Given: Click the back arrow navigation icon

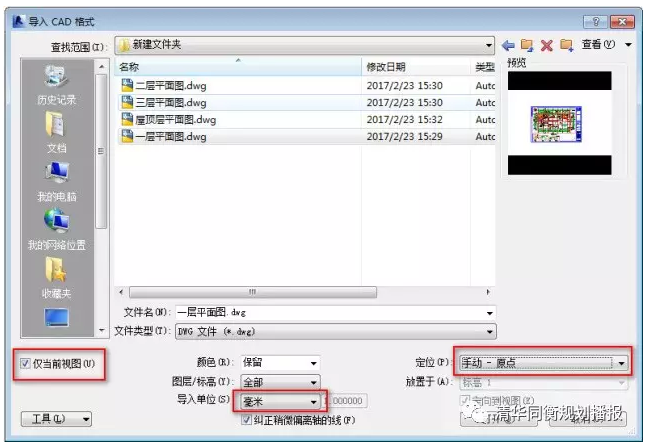Looking at the screenshot, I should (x=508, y=45).
